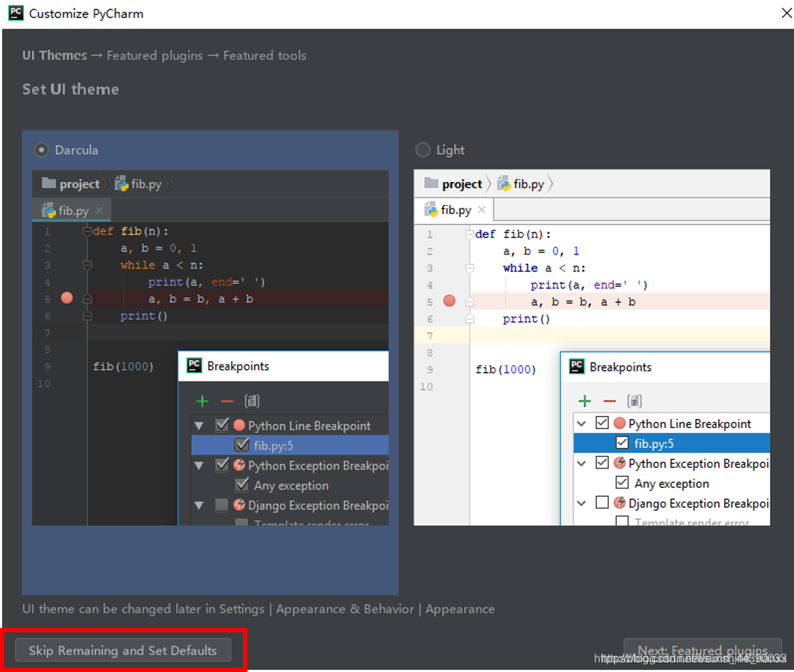Viewport: 794px width, 672px height.
Task: Click Django Exception lightning icon in Light tree
Action: 620,503
